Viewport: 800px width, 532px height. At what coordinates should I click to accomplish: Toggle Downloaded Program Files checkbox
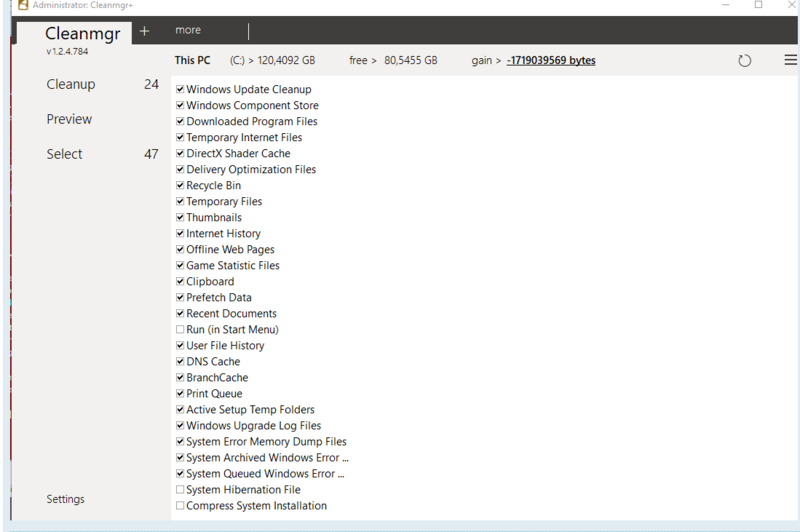180,121
